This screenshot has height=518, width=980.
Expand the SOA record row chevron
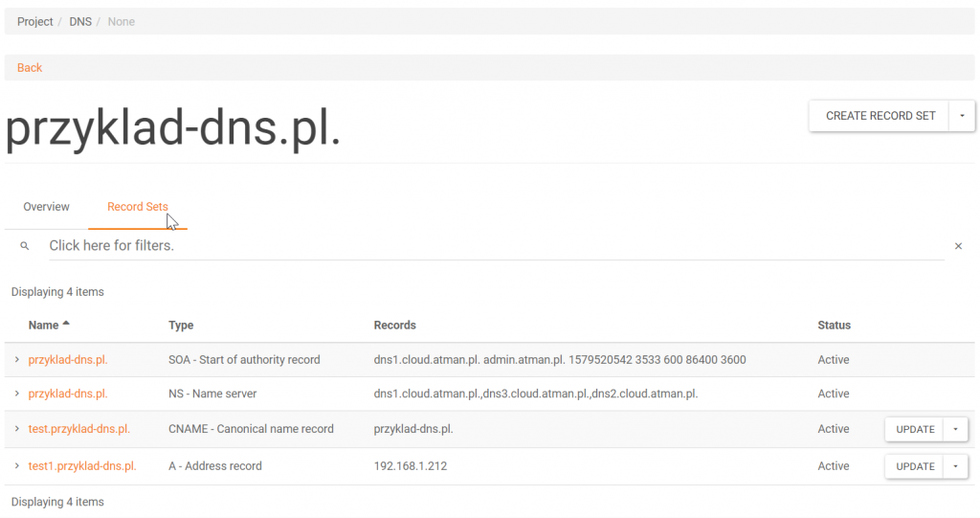pyautogui.click(x=16, y=359)
